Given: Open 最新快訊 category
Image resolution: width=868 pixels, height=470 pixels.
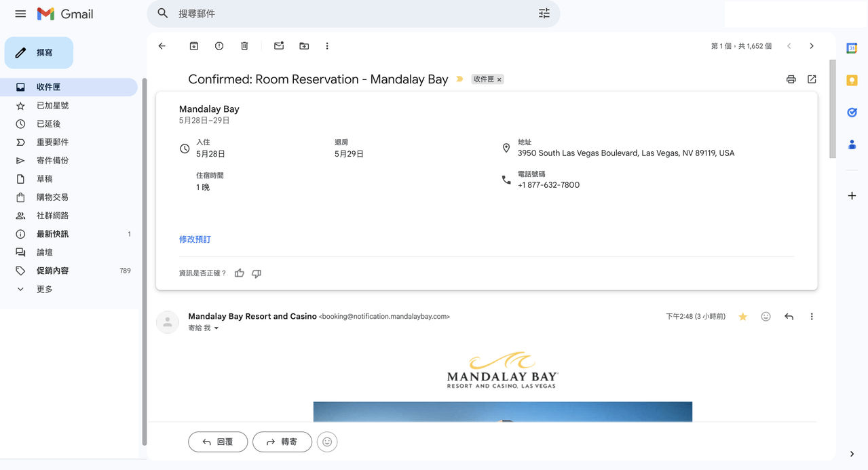Looking at the screenshot, I should 69,234.
